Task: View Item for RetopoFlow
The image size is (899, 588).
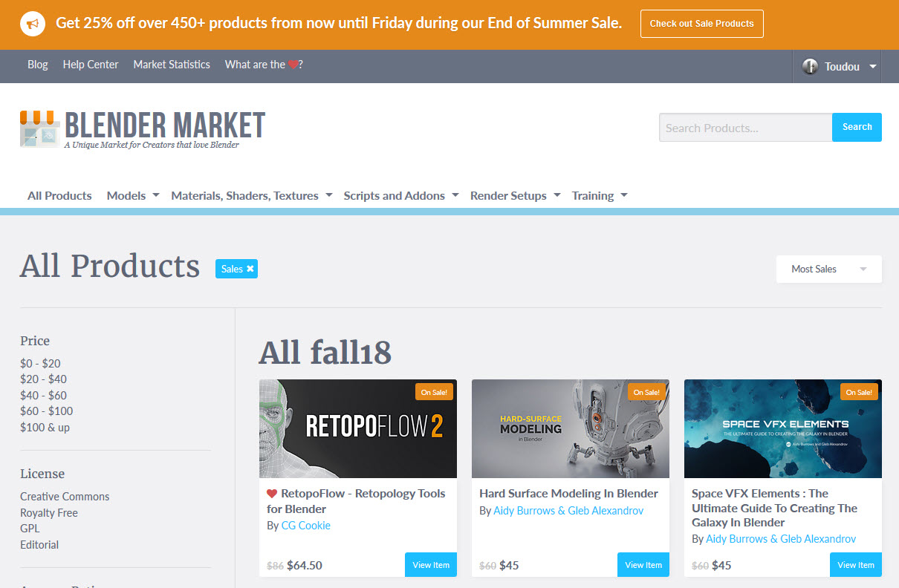Action: (x=431, y=565)
